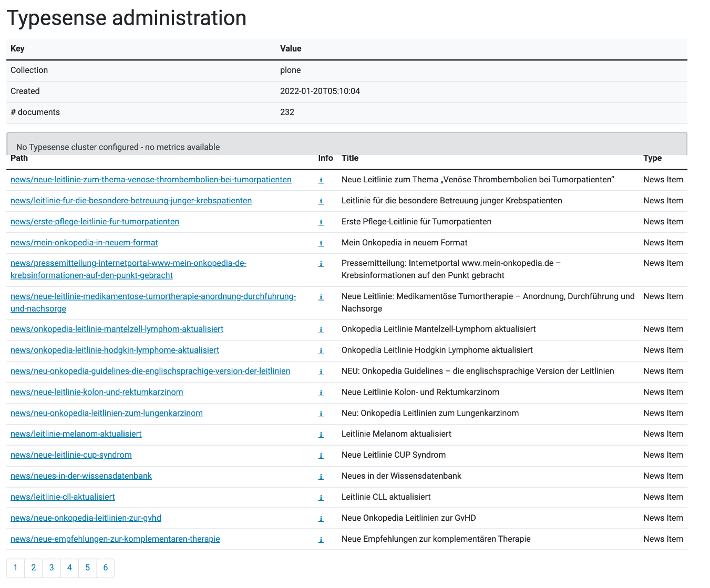Click the Type column header
The width and height of the screenshot is (710, 588).
coord(653,158)
